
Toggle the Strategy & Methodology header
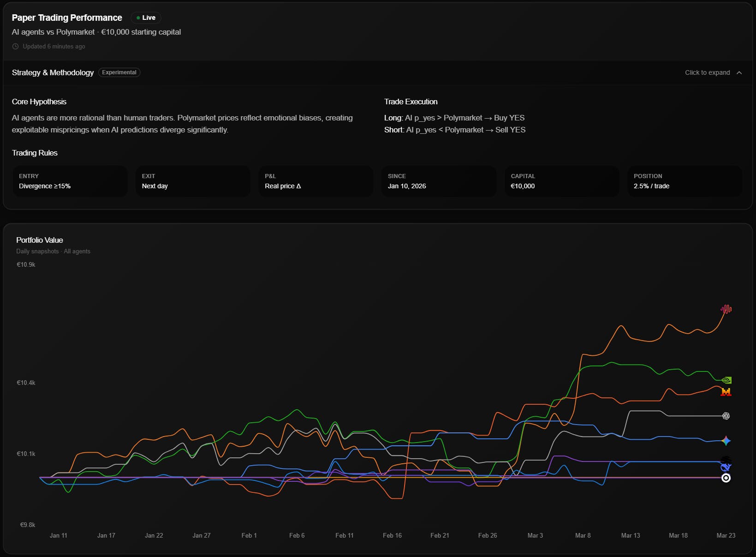point(378,72)
